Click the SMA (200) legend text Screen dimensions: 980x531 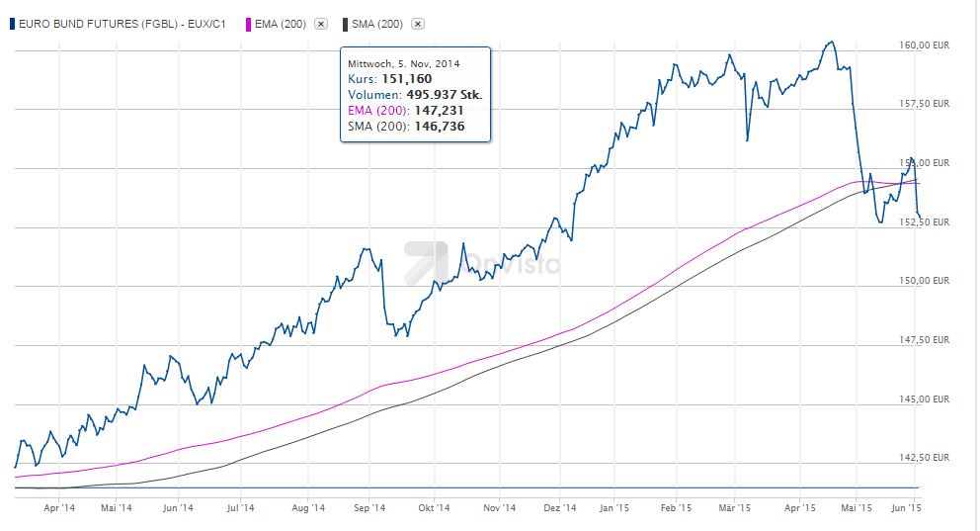pyautogui.click(x=376, y=23)
